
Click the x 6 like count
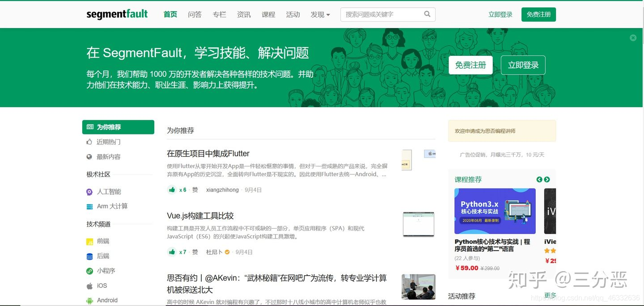(x=183, y=190)
